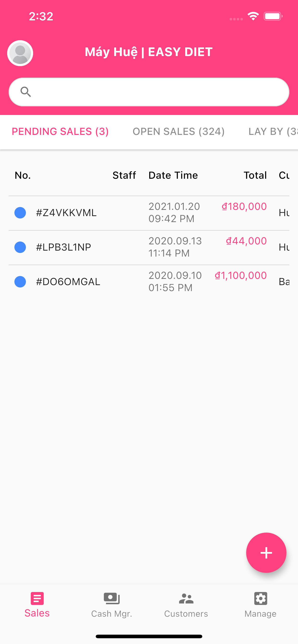298x644 pixels.
Task: Select blue dot for sale #DO6OMGAL
Action: (20, 282)
